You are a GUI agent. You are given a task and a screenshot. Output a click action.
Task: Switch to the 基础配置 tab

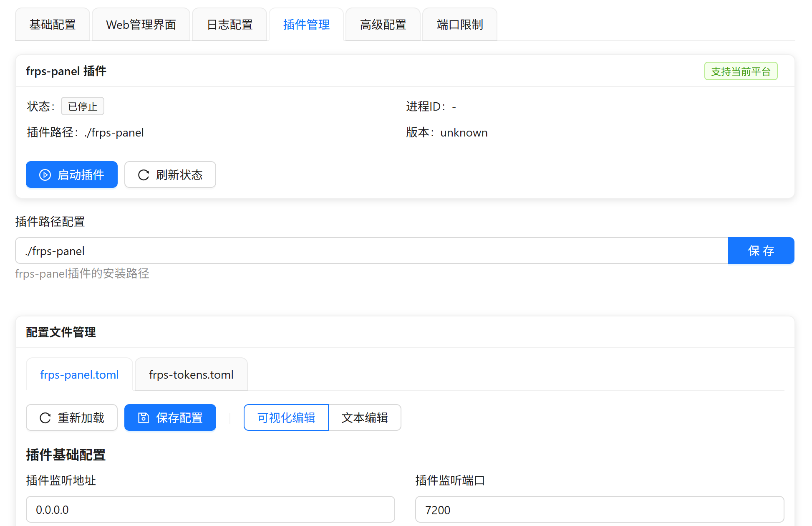pyautogui.click(x=52, y=24)
